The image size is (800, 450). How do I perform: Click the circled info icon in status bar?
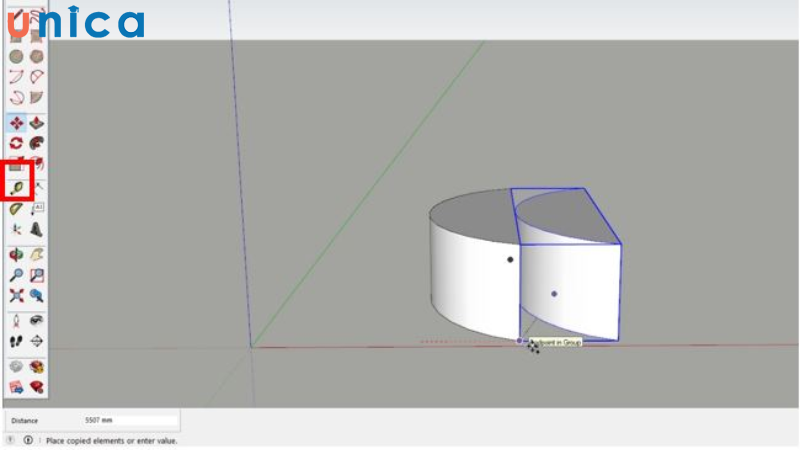[27, 440]
